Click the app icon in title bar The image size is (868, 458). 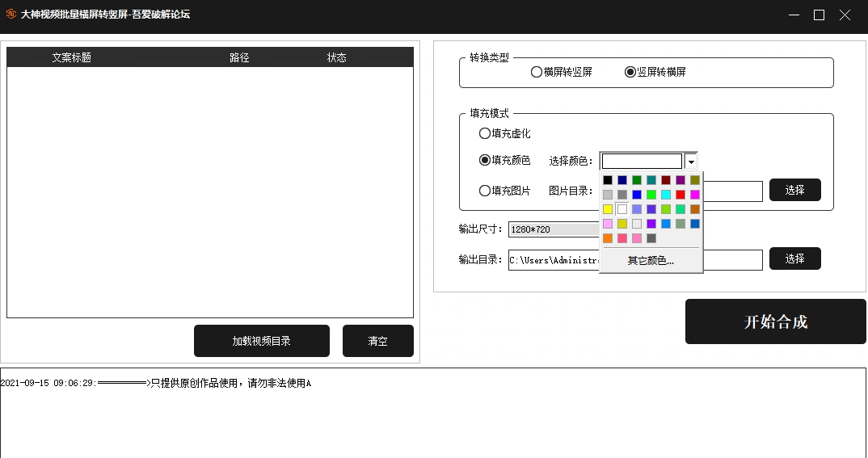click(11, 14)
